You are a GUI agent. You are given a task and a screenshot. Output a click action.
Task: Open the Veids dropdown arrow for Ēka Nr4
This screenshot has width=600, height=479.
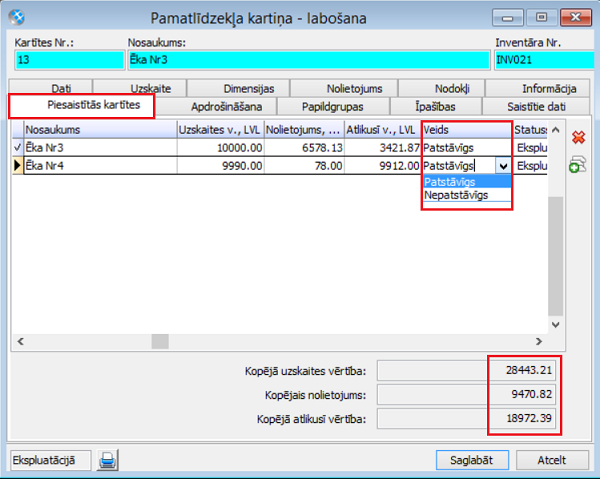503,166
